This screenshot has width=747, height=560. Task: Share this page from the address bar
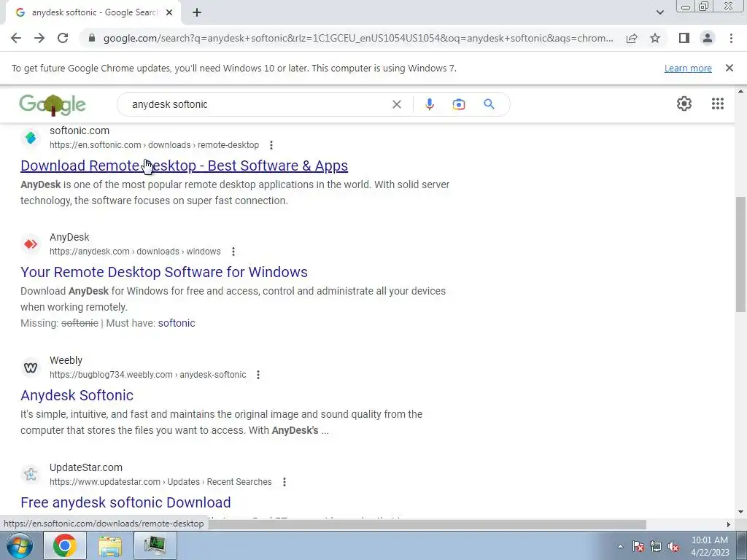point(632,38)
